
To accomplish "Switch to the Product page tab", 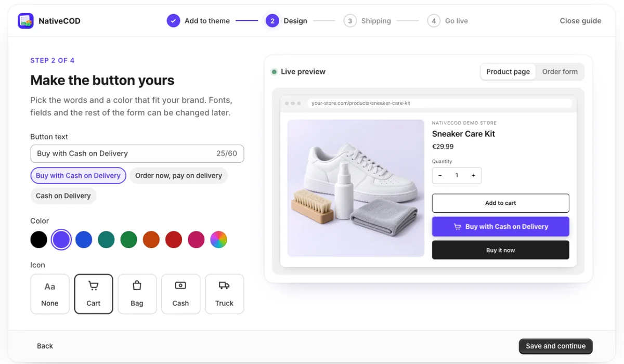I will pyautogui.click(x=508, y=72).
